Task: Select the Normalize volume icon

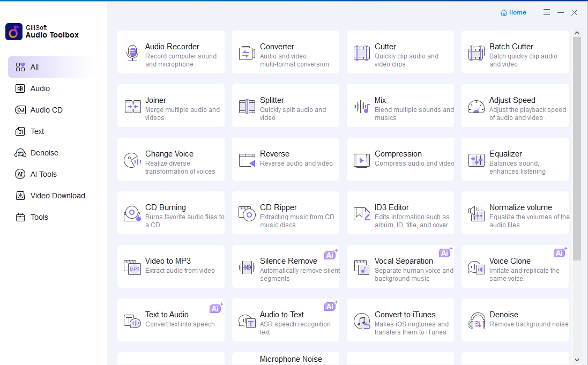Action: (477, 214)
